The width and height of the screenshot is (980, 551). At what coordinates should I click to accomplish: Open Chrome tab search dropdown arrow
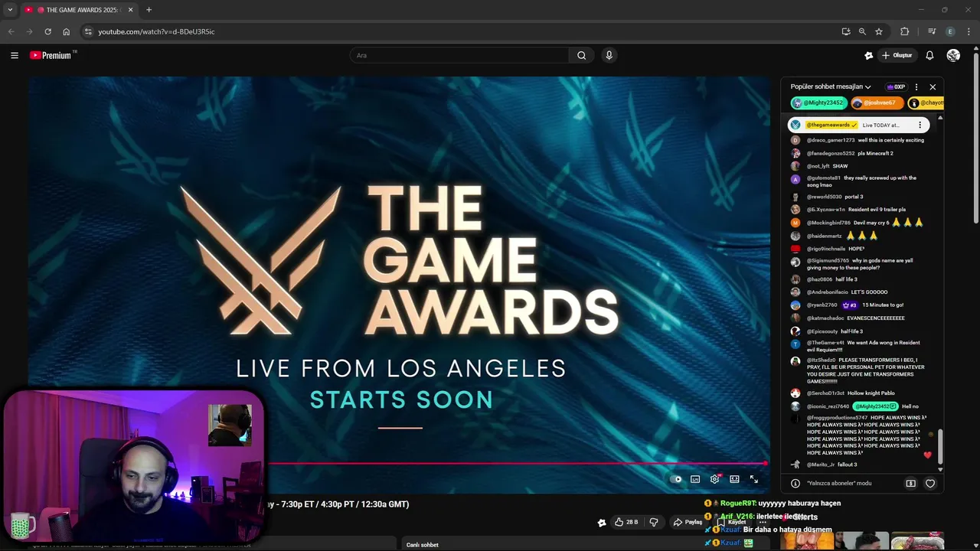point(10,10)
